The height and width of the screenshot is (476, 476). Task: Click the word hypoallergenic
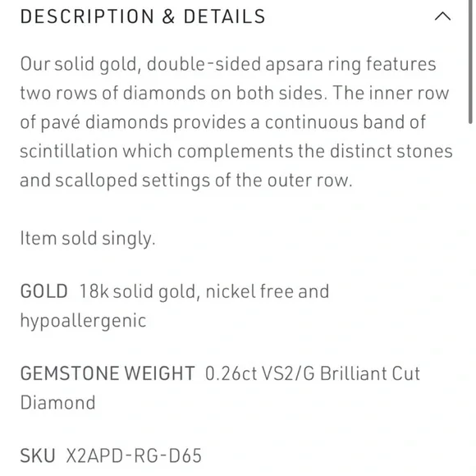[x=83, y=321]
